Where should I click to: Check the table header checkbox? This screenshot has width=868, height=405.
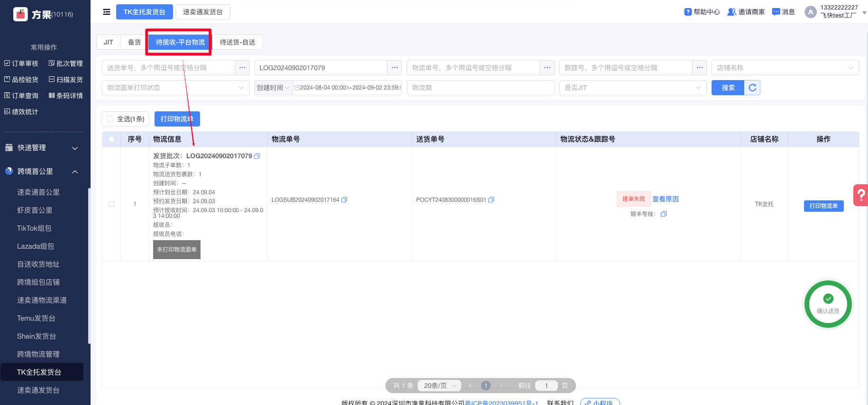click(111, 139)
